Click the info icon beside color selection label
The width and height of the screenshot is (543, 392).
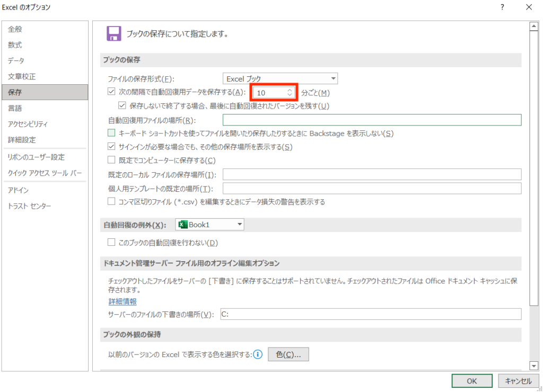[x=258, y=354]
